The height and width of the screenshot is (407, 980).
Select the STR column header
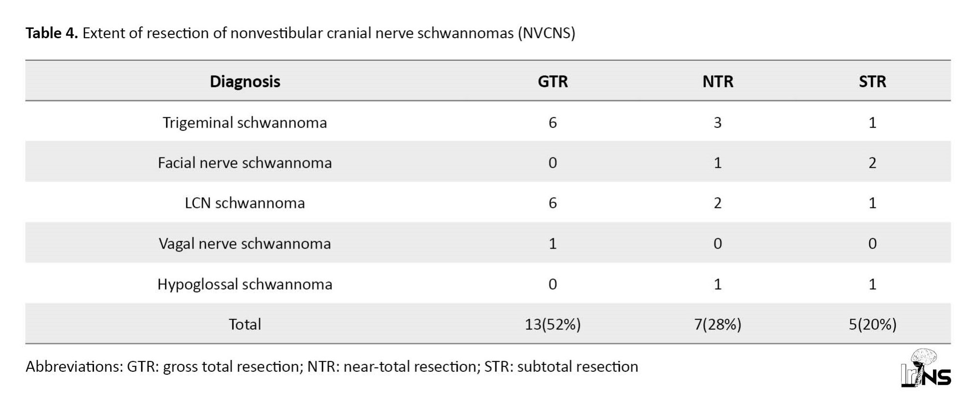tap(872, 81)
